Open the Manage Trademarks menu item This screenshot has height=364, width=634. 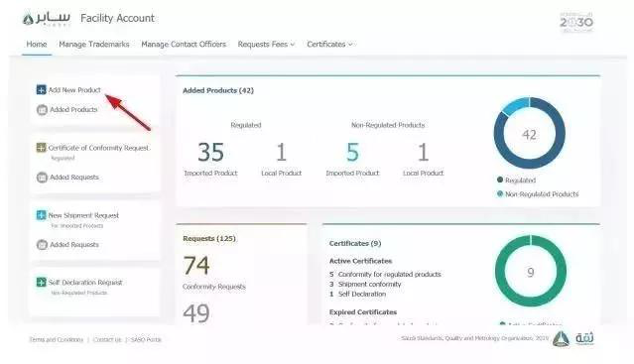pos(94,44)
